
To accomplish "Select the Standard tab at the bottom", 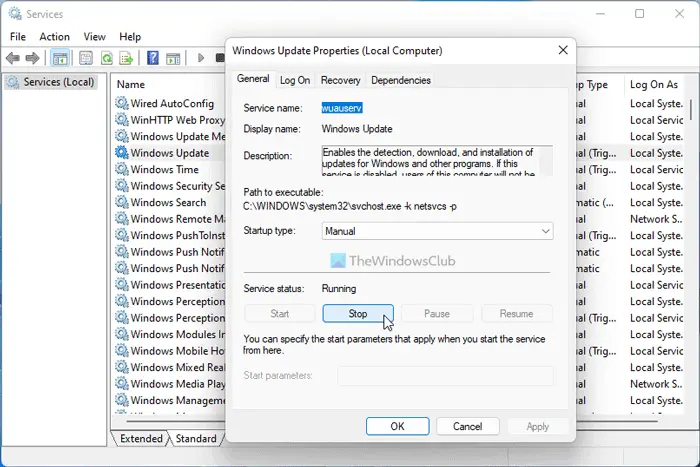I will point(196,438).
